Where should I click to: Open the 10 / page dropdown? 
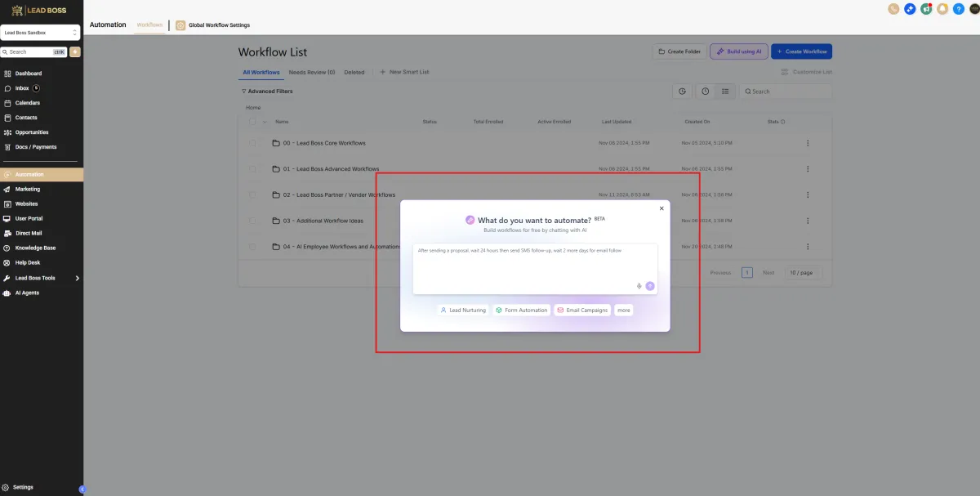click(x=804, y=272)
